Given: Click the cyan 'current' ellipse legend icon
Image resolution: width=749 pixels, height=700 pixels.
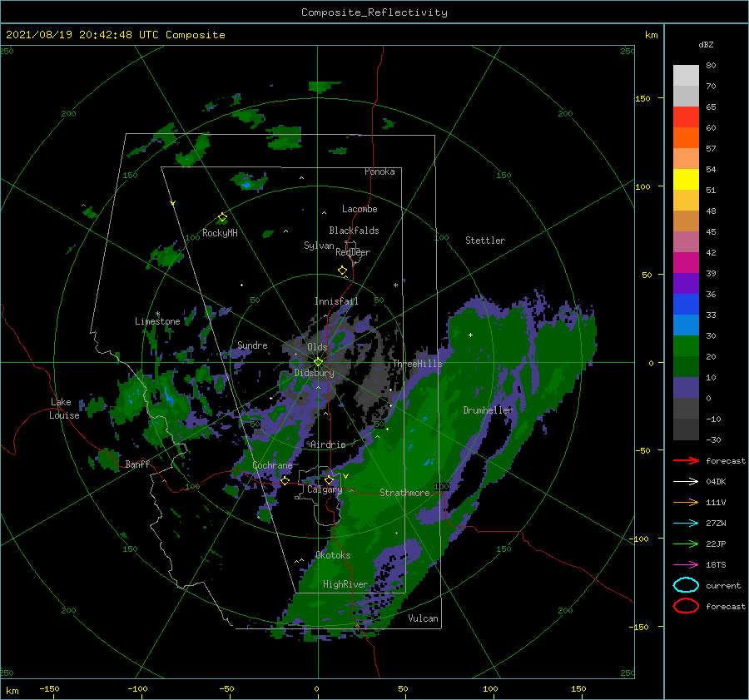Looking at the screenshot, I should coord(686,585).
